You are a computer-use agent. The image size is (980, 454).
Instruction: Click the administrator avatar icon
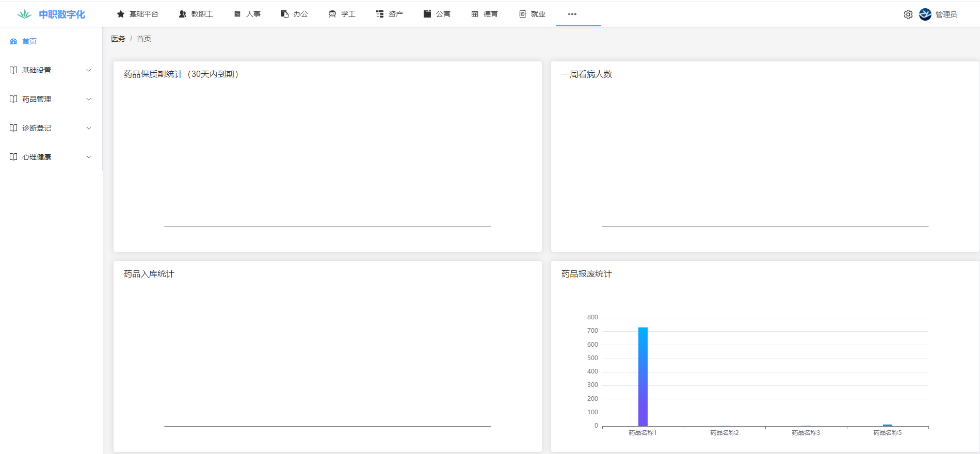click(x=925, y=14)
